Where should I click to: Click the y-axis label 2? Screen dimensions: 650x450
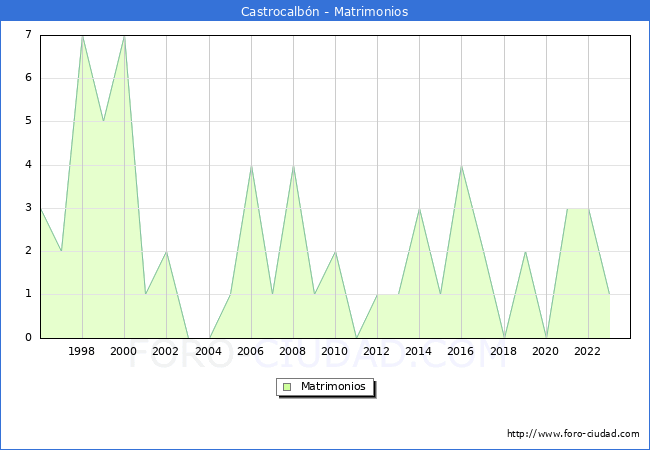coord(28,251)
